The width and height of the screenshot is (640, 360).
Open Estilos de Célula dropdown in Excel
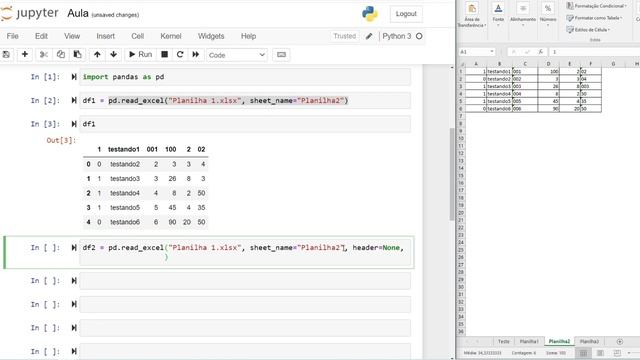pyautogui.click(x=589, y=30)
